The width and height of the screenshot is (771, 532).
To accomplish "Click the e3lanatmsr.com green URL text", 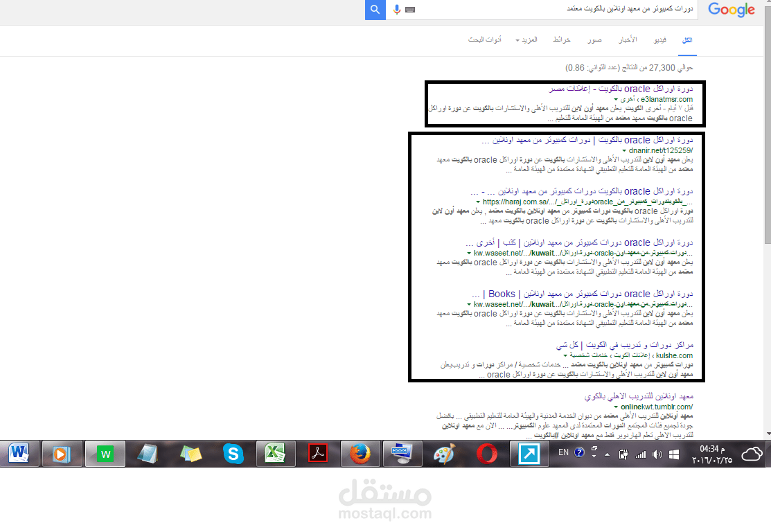I will tap(666, 99).
